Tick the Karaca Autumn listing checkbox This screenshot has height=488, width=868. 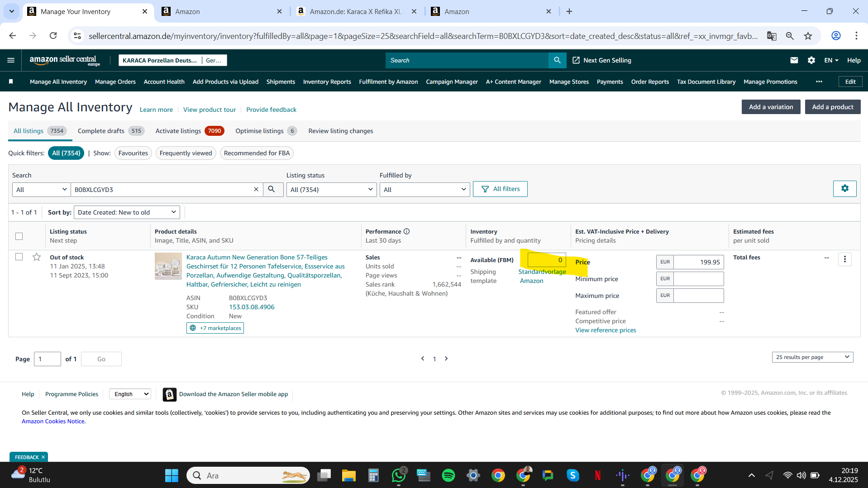pos(19,257)
